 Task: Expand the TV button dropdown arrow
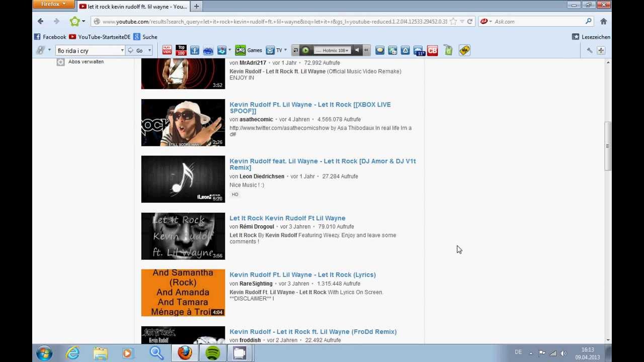pos(285,50)
